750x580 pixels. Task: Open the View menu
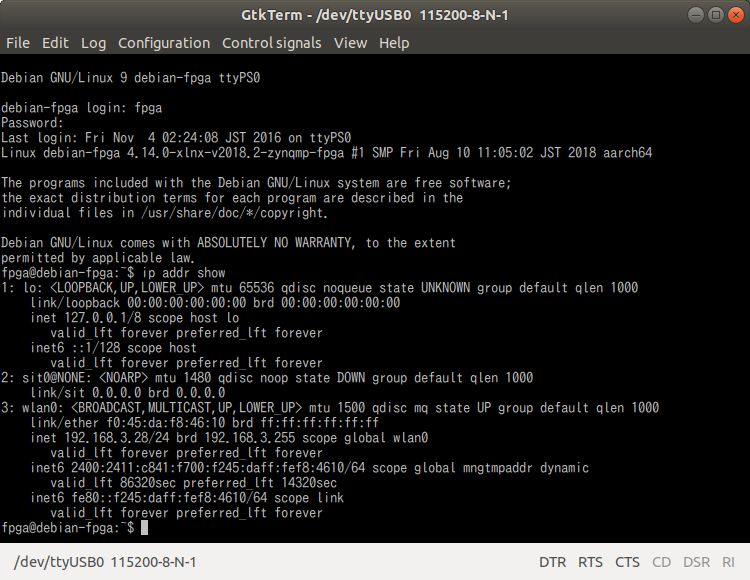click(x=350, y=43)
